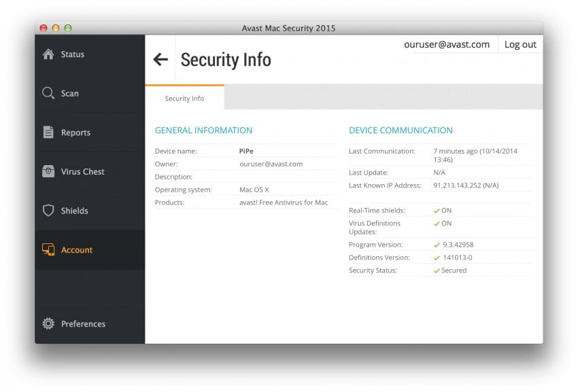Click the Definitions Version checkmark

click(437, 258)
